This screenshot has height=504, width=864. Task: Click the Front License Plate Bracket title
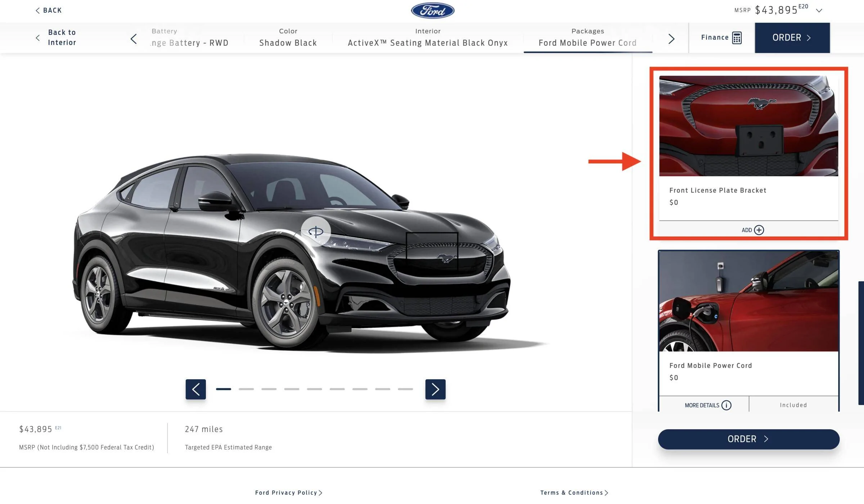[717, 190]
